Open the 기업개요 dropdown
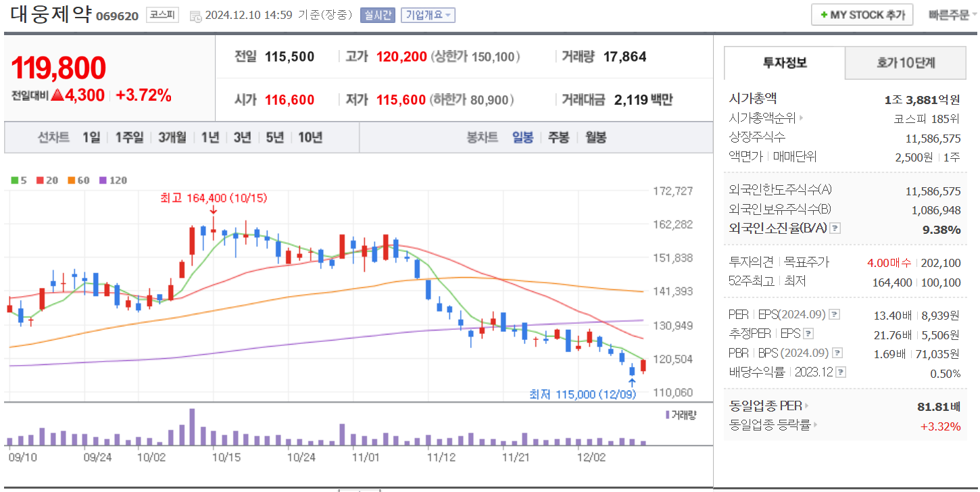 point(429,15)
